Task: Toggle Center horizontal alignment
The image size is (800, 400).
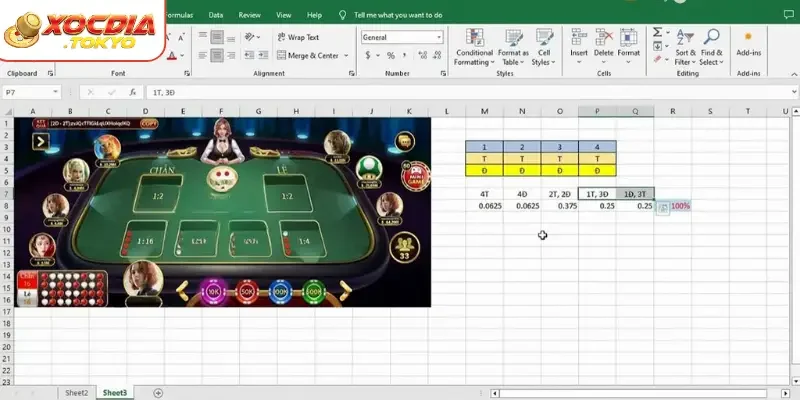Action: tap(217, 55)
